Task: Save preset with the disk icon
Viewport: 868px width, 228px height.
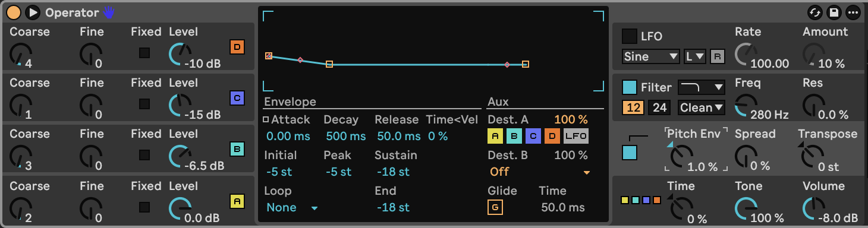Action: (x=834, y=12)
